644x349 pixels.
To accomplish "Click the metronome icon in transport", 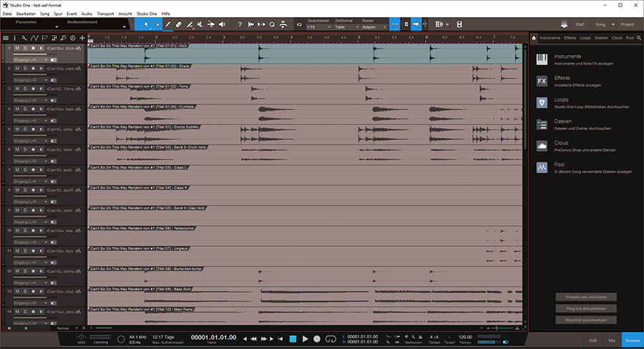I will click(x=420, y=337).
